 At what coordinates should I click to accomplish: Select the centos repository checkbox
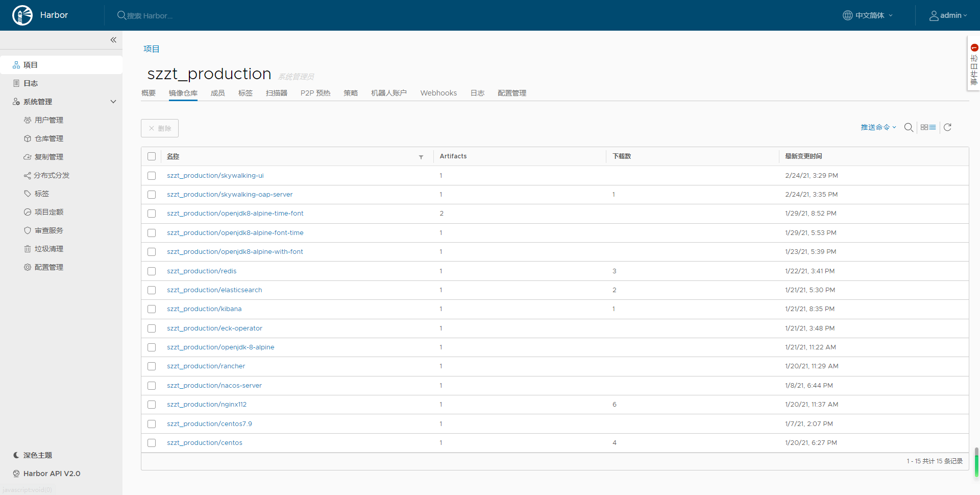(x=152, y=443)
